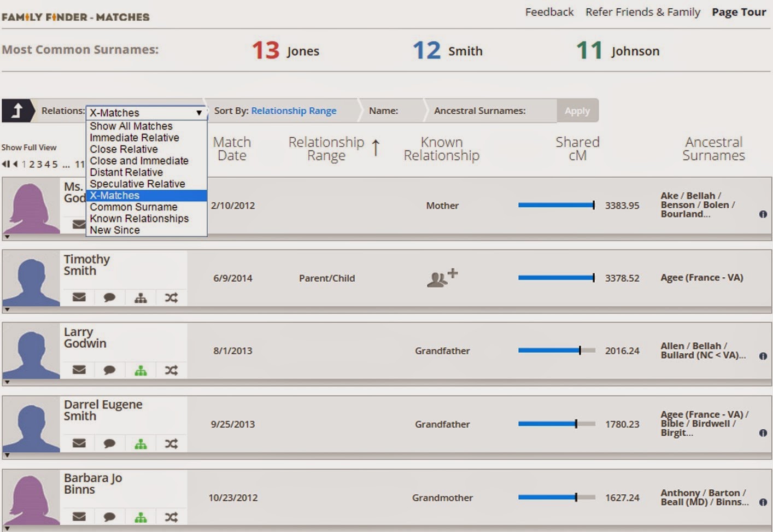Open the Relations dropdown combo box
This screenshot has height=532, width=773.
(x=146, y=113)
